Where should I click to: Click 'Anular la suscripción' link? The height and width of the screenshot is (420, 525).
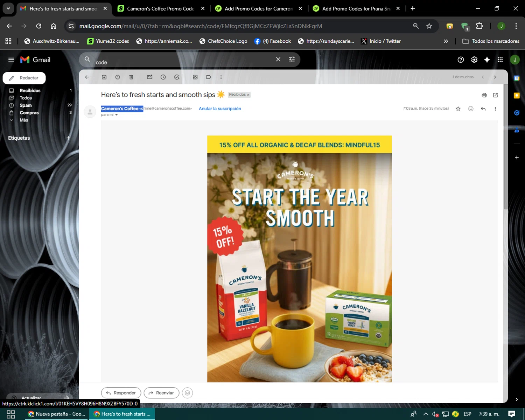[220, 108]
